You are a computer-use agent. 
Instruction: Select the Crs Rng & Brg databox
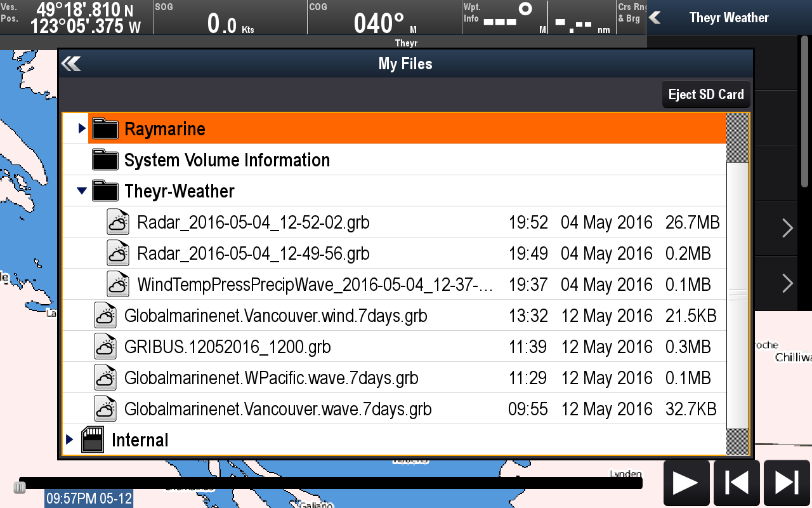(x=631, y=18)
